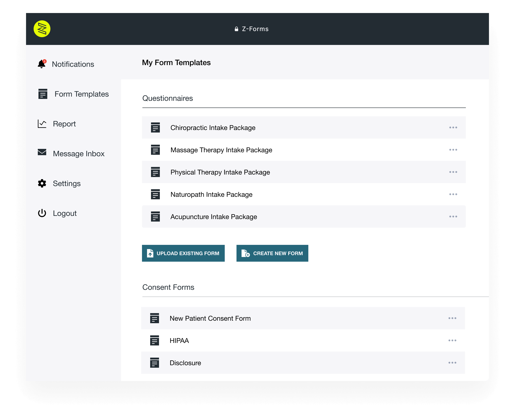Show options for Naturopath Intake Package
The image size is (515, 420).
pyautogui.click(x=453, y=194)
